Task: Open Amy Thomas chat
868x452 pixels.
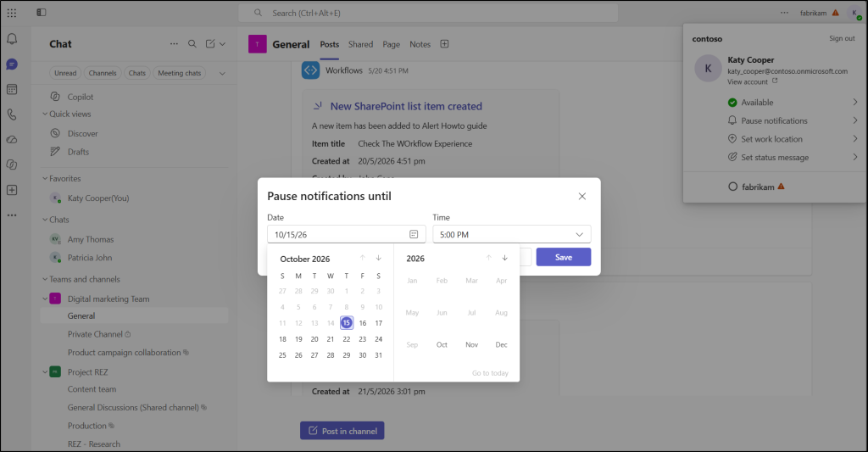Action: 90,239
